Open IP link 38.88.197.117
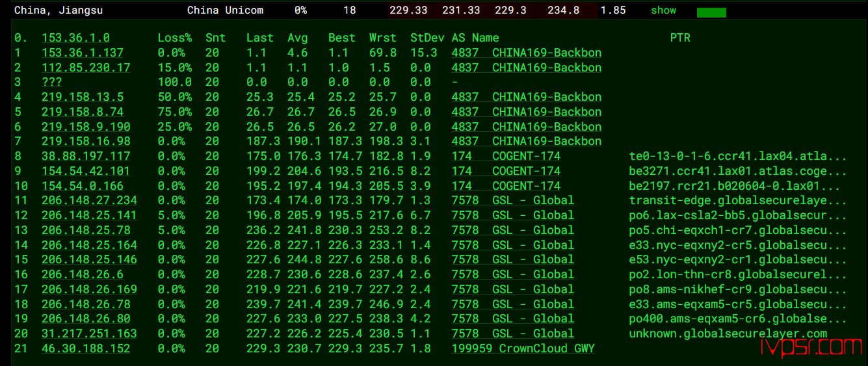868x366 pixels. [86, 156]
